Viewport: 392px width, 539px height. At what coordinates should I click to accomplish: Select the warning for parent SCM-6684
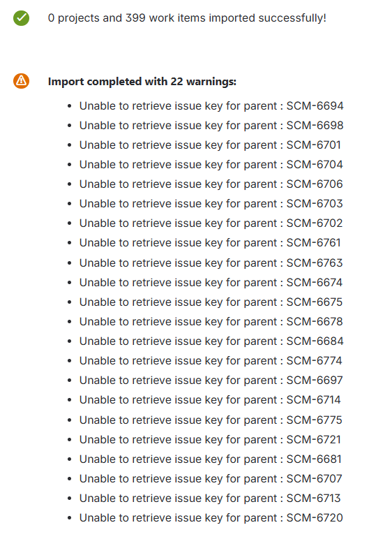pos(211,341)
